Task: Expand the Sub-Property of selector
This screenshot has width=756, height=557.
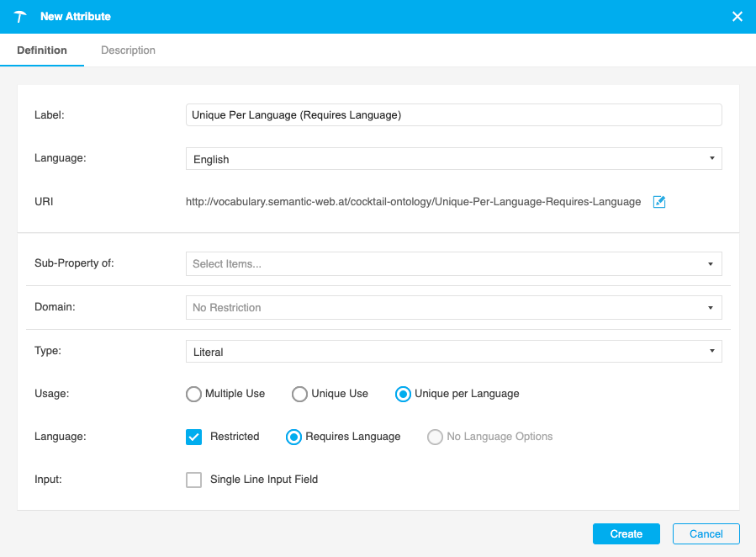Action: (x=454, y=263)
